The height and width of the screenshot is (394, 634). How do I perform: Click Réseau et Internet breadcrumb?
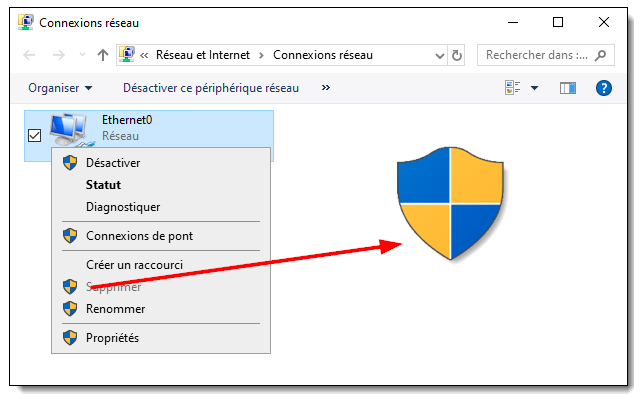pos(203,55)
